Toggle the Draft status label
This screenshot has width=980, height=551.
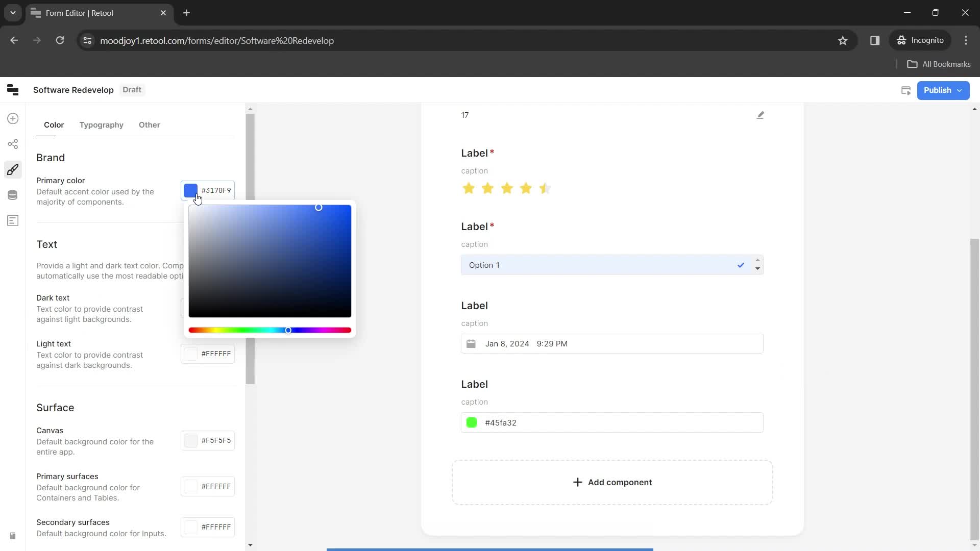[x=132, y=89]
